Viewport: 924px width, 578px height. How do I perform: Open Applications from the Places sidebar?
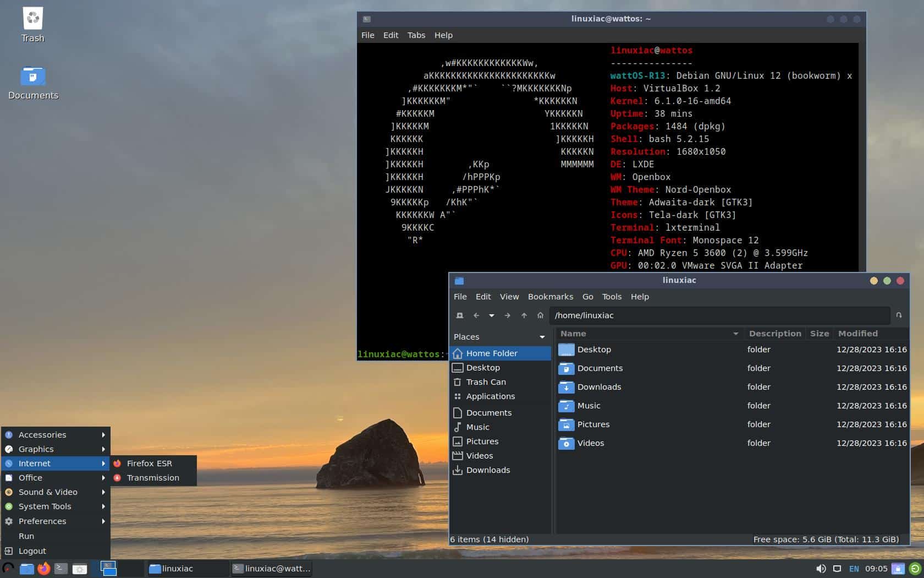pyautogui.click(x=491, y=396)
